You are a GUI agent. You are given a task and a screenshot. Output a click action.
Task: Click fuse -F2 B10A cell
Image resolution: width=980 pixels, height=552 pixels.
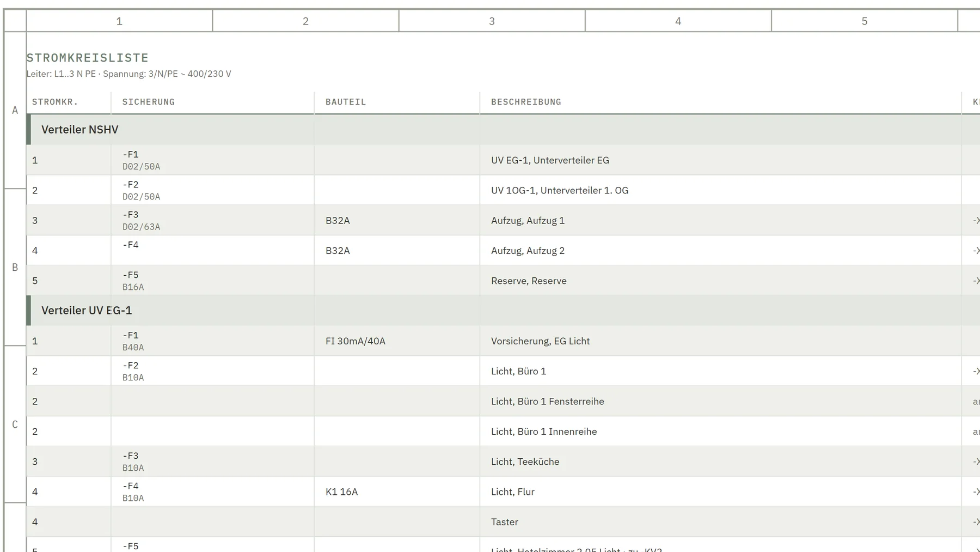pos(212,371)
